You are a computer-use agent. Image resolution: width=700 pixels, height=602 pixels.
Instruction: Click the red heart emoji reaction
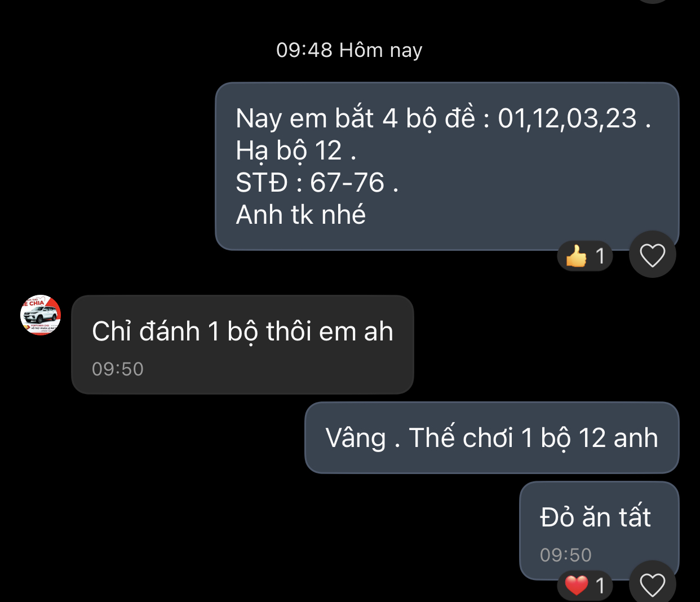click(576, 585)
